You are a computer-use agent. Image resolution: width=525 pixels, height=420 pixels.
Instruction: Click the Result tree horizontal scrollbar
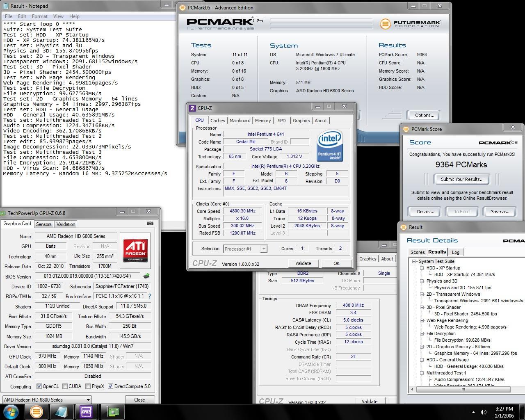pos(463,389)
